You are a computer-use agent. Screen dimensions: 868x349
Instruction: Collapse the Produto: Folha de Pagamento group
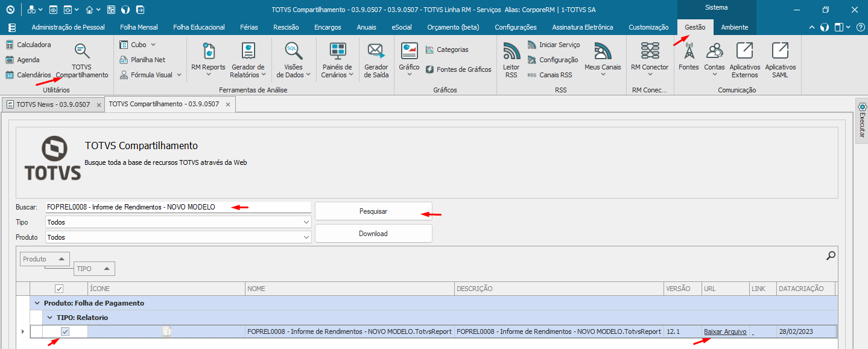click(x=37, y=303)
